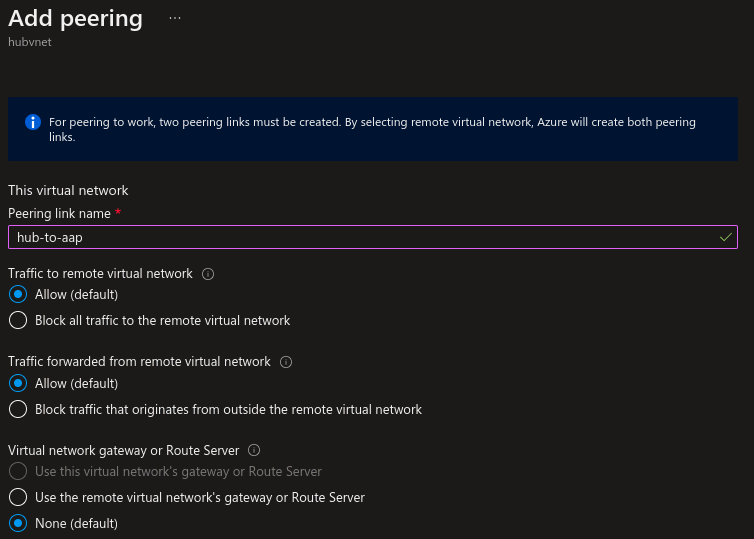Click the peering links information banner text
Viewport: 754px width, 539px height.
click(372, 130)
